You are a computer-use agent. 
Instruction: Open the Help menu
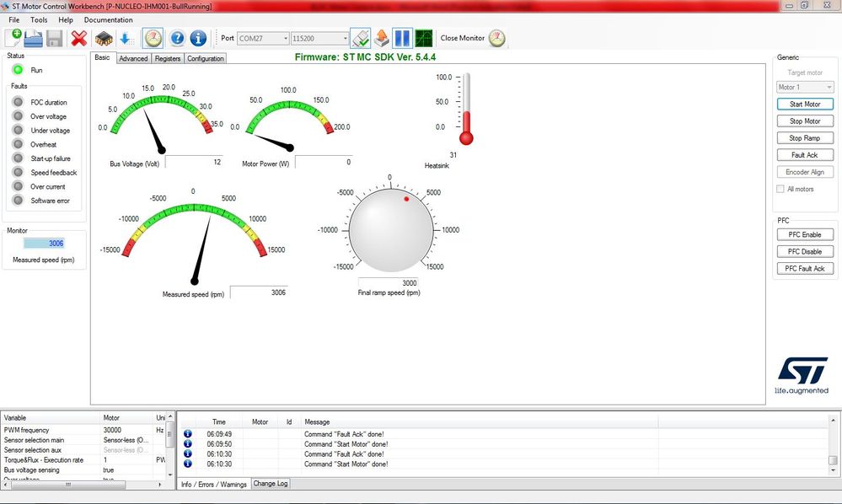66,20
